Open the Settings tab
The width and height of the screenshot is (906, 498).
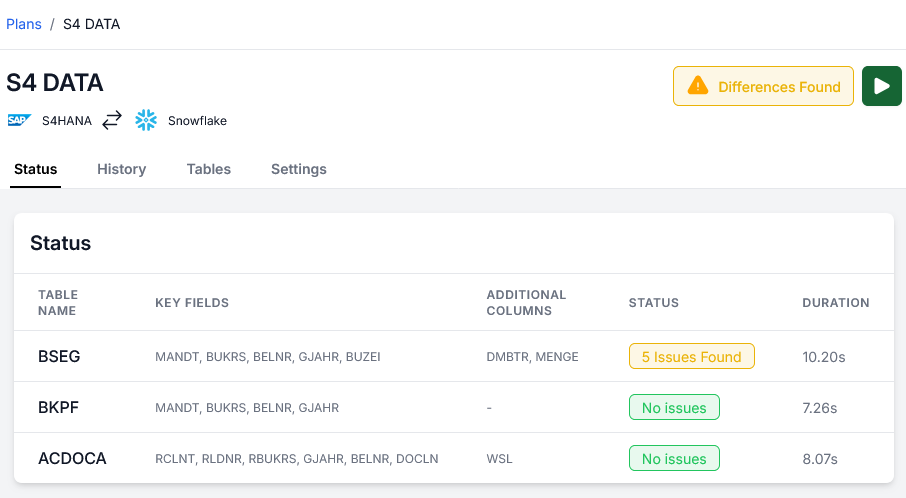tap(298, 169)
